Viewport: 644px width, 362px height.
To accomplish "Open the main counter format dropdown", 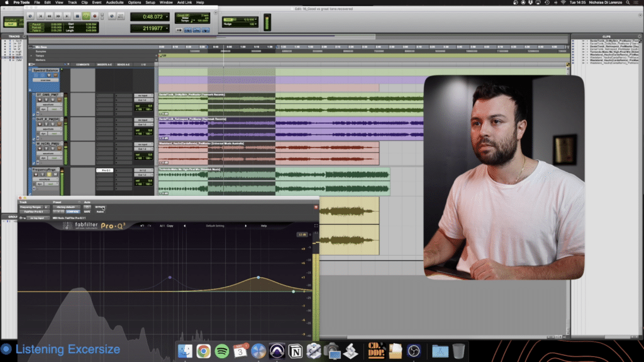I will click(167, 17).
